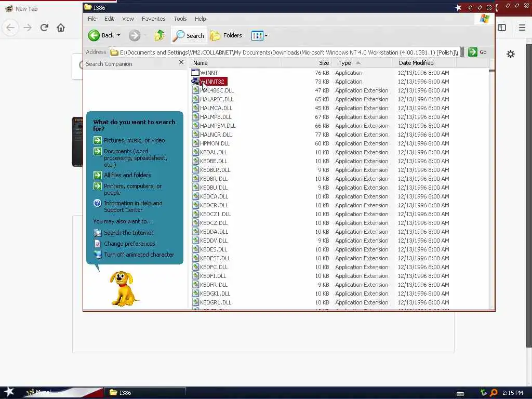Select the KBDBE.DLL file icon
The width and height of the screenshot is (532, 399).
coord(195,161)
